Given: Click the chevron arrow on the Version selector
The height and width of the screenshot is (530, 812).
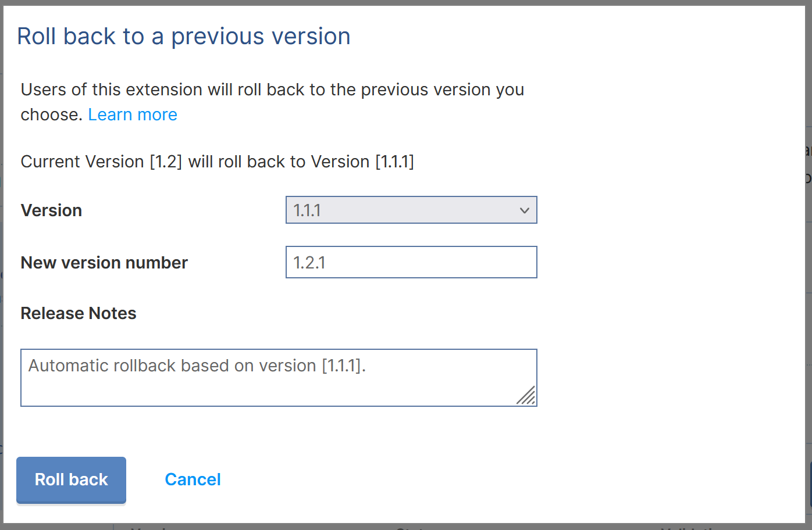Looking at the screenshot, I should [525, 210].
